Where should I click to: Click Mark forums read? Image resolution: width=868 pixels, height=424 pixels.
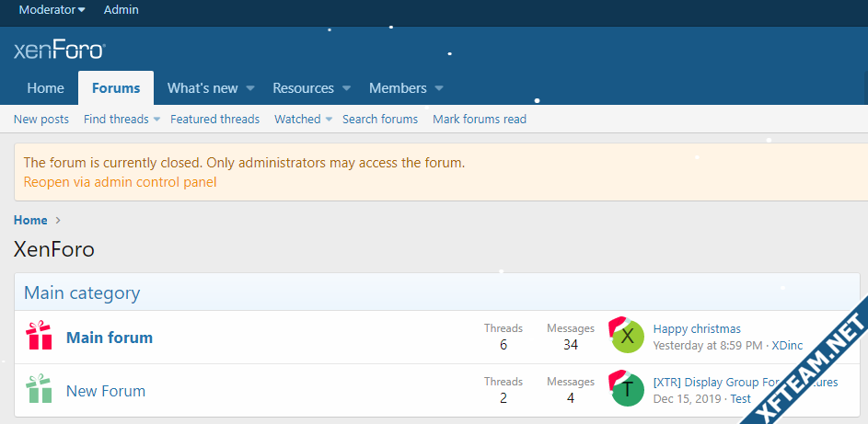coord(480,119)
